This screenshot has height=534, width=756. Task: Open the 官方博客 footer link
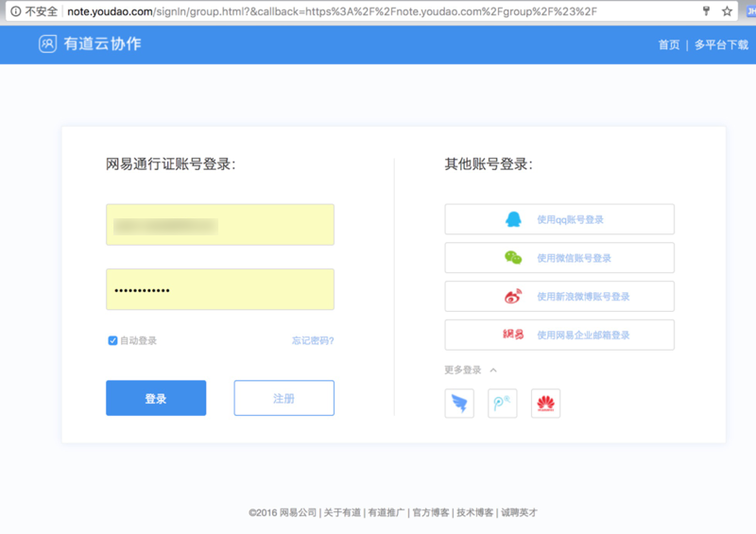pyautogui.click(x=431, y=512)
